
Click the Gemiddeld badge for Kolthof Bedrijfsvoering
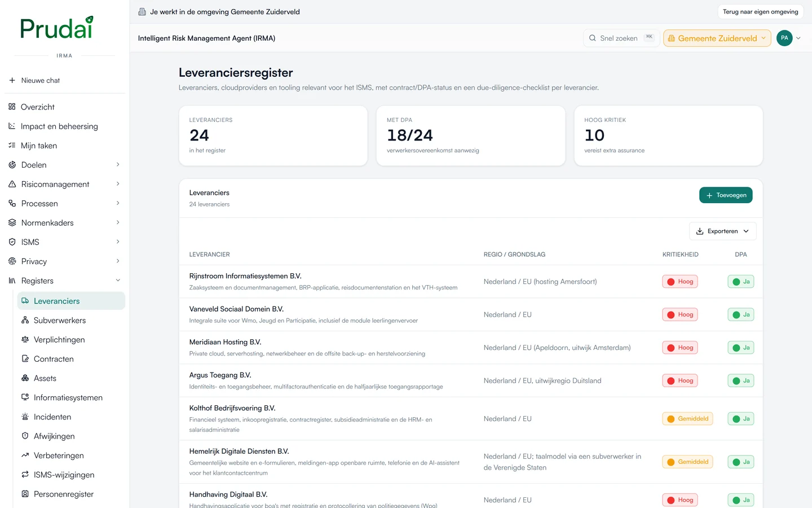pos(687,419)
